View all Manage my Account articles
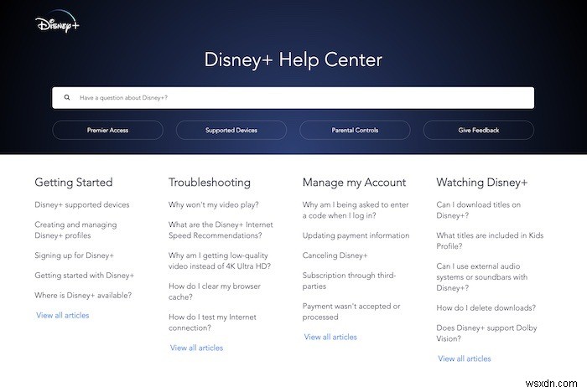 330,337
